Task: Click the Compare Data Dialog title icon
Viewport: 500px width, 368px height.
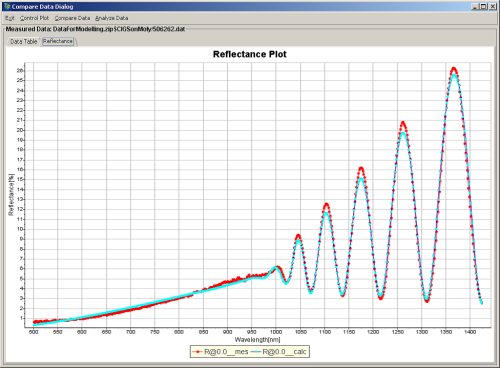Action: point(7,6)
